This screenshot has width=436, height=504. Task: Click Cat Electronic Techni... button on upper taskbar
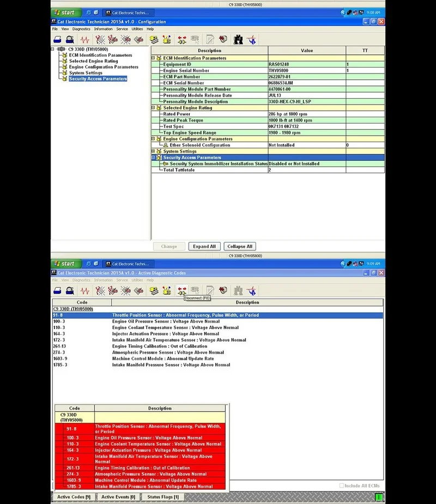pos(128,13)
